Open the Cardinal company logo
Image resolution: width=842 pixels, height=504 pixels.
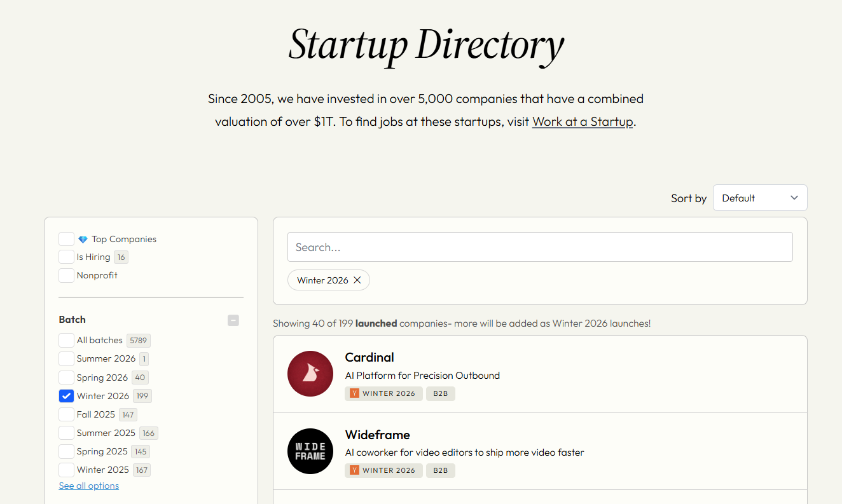[310, 374]
